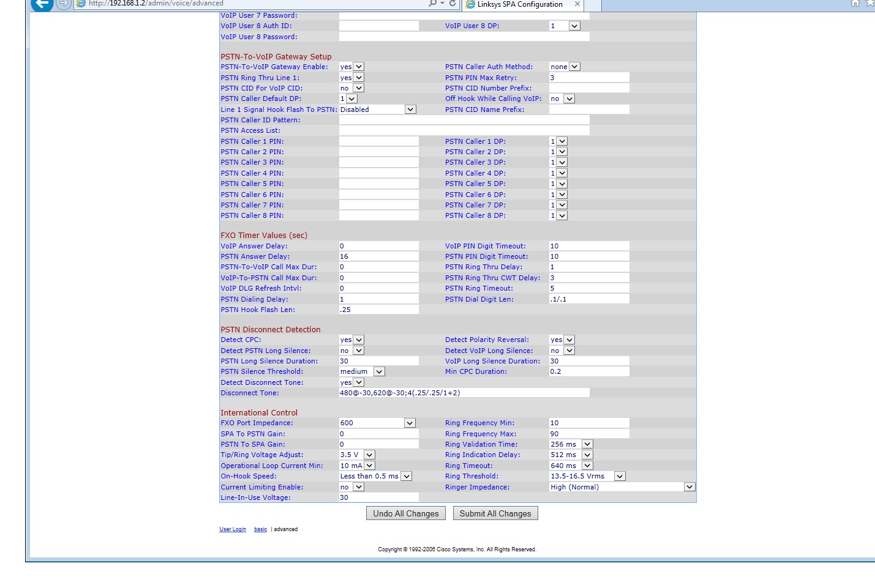Viewport: 875px width, 588px height.
Task: Open the PSTN Silence Threshold dropdown
Action: [362, 371]
